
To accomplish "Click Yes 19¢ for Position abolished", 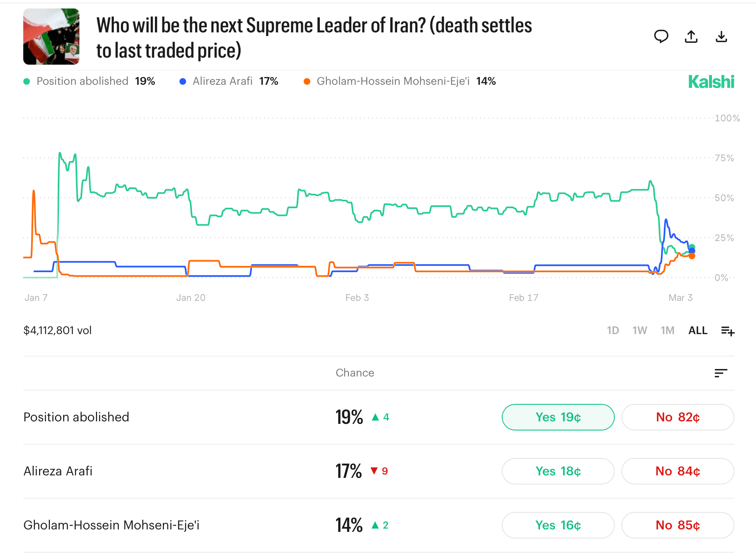I will coord(558,417).
